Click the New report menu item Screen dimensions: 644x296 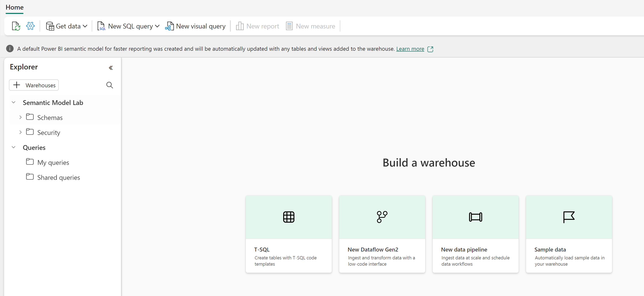pyautogui.click(x=257, y=26)
